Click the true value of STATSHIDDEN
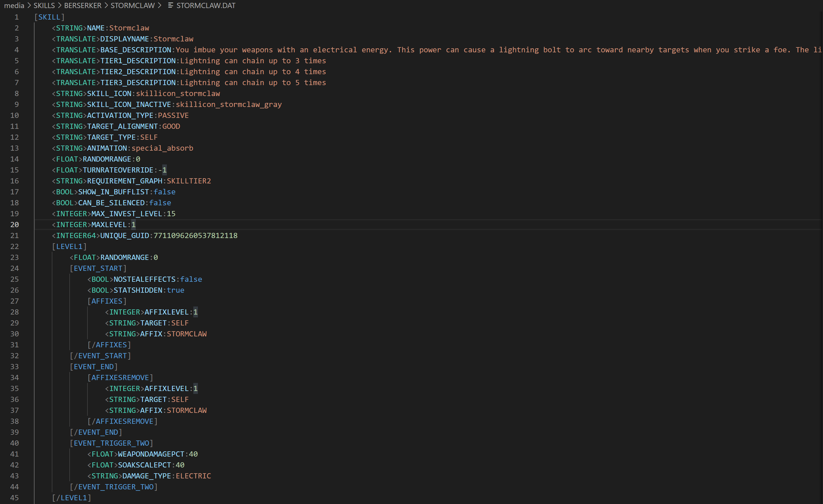 coord(175,290)
